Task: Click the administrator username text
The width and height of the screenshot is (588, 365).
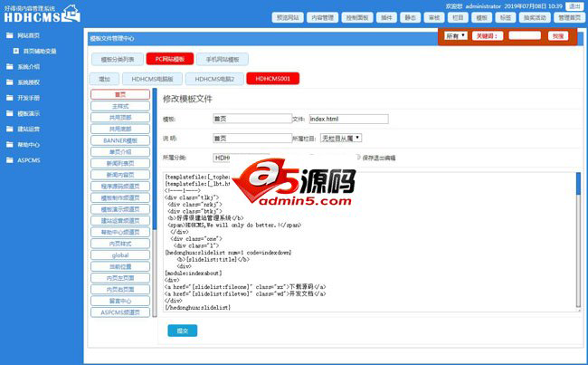Action: click(x=483, y=6)
